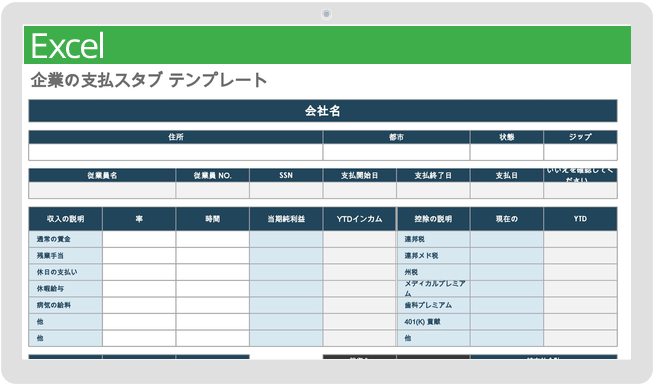Viewport: 654px width, 385px height.
Task: Click the empty cell under ジップ
Action: click(580, 152)
